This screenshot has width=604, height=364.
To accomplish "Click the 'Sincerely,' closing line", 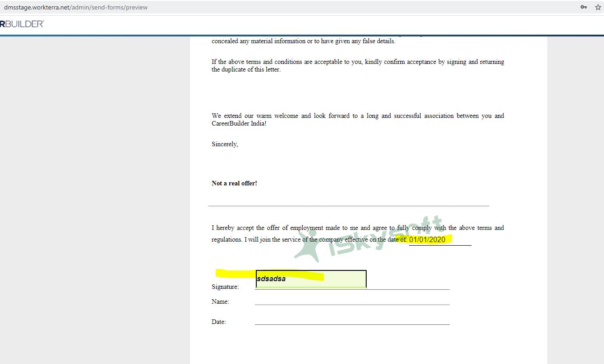I will (225, 144).
